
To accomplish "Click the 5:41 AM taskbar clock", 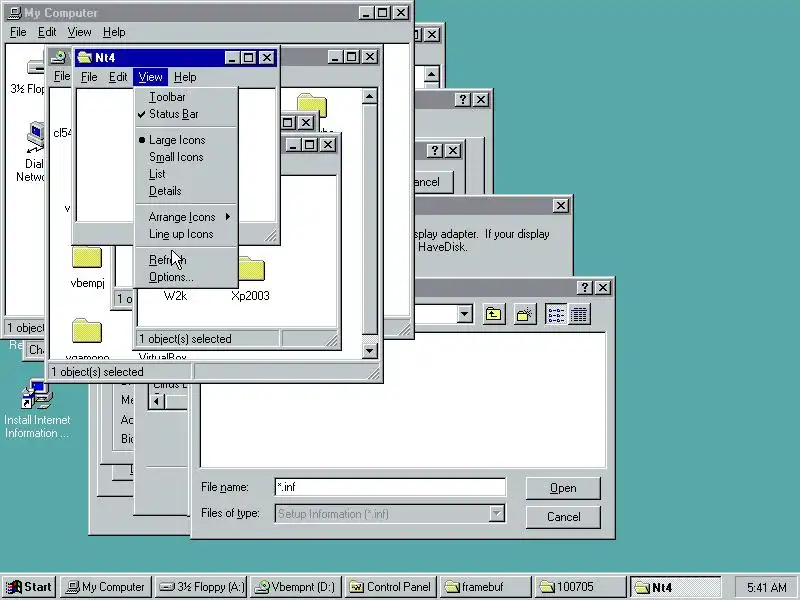I will 766,587.
